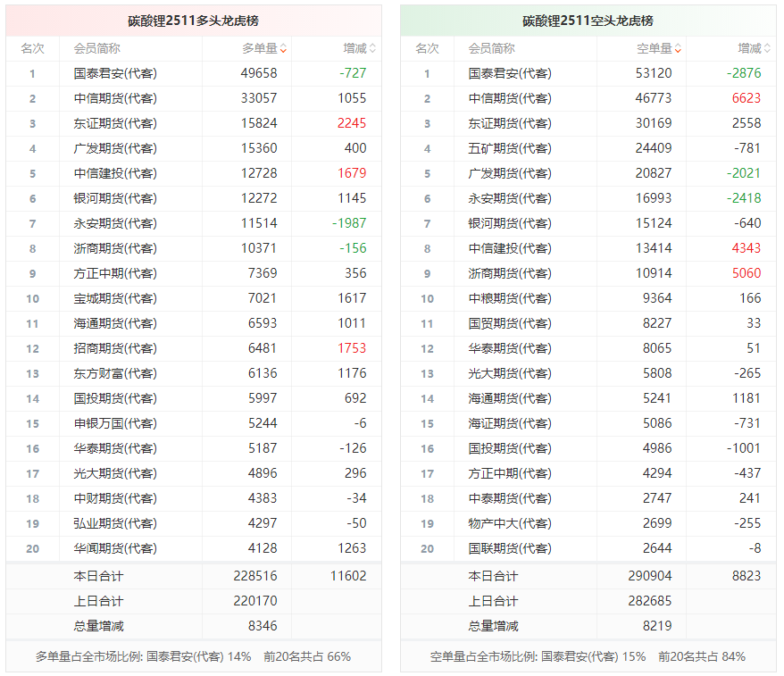
Task: Click red change value 5060
Action: (746, 273)
